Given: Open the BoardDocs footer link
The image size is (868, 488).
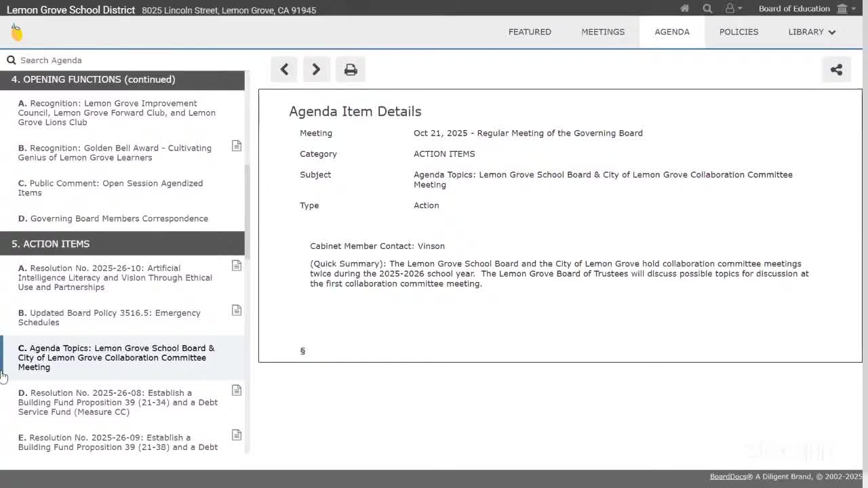Looking at the screenshot, I should [x=728, y=476].
